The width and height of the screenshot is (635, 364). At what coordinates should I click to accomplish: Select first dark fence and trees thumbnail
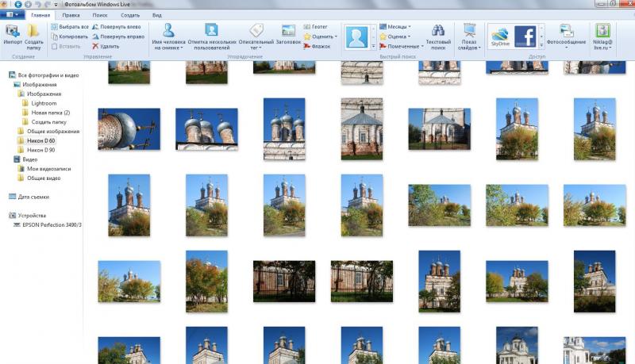[284, 282]
